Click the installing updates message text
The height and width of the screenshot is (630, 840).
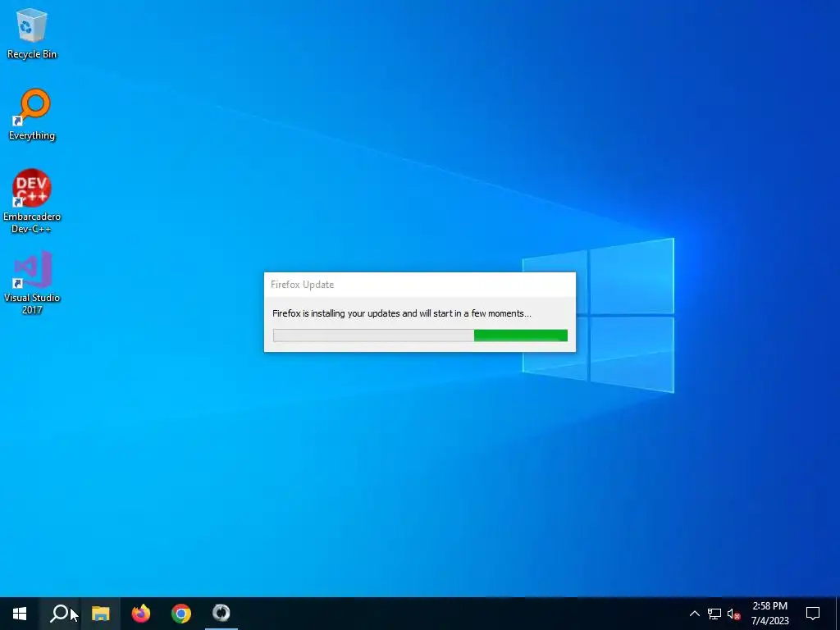click(x=402, y=313)
